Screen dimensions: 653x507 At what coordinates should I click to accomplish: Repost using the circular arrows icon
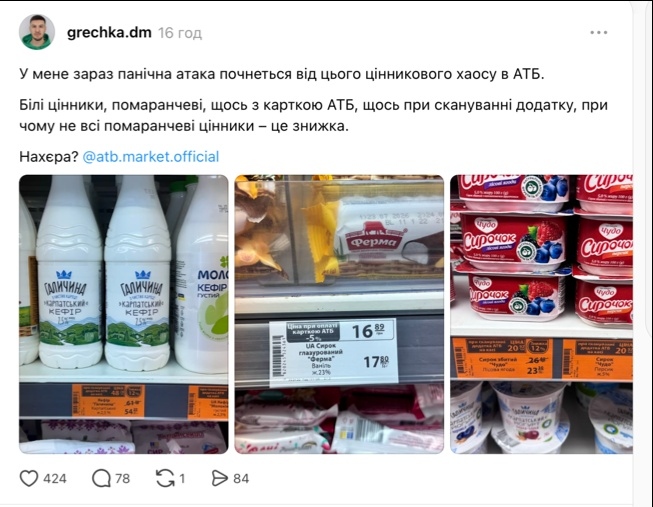[165, 478]
